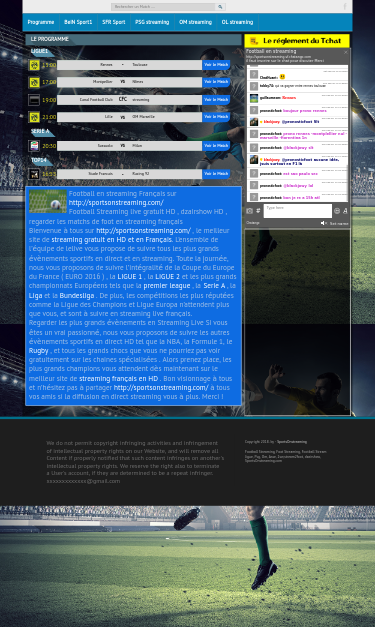Open the chat font style icon

[345, 211]
